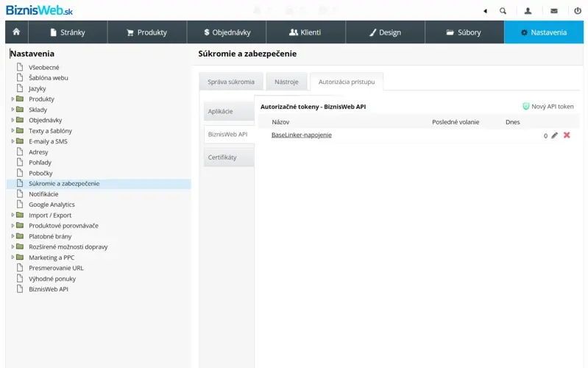Open Jazyky settings
588x368 pixels.
pyautogui.click(x=37, y=88)
